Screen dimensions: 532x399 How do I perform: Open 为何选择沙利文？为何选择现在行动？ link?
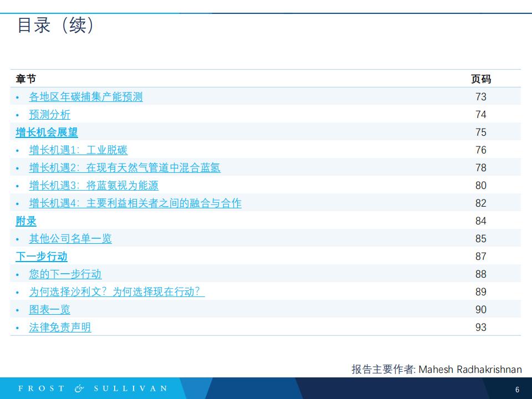click(117, 292)
